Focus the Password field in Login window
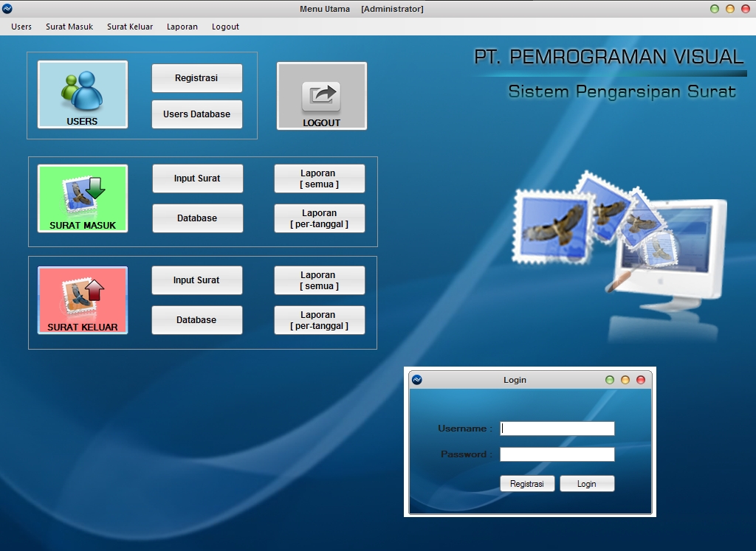The height and width of the screenshot is (551, 756). [x=557, y=454]
